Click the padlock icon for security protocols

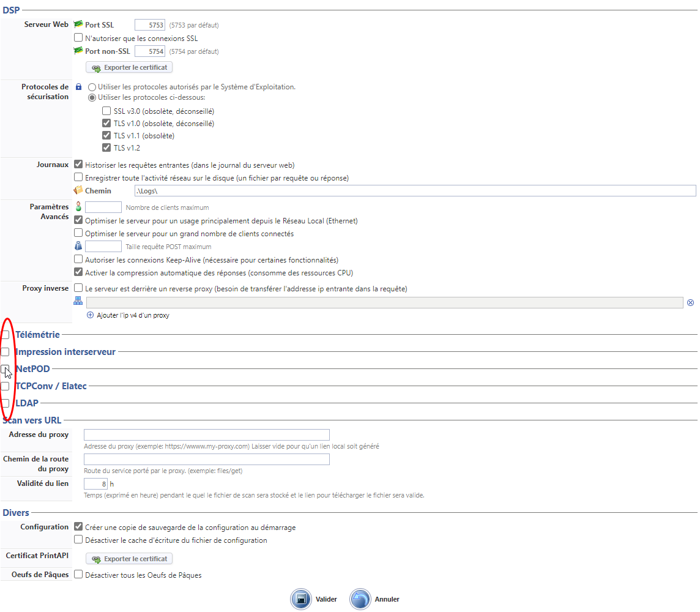pos(78,87)
